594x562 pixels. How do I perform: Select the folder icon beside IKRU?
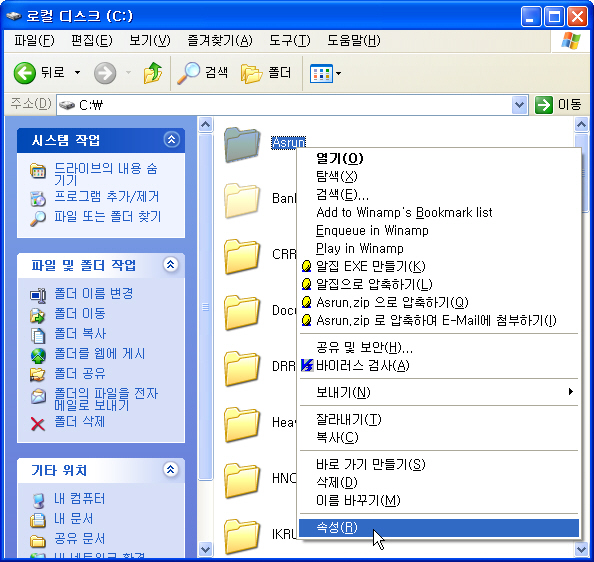click(x=242, y=537)
